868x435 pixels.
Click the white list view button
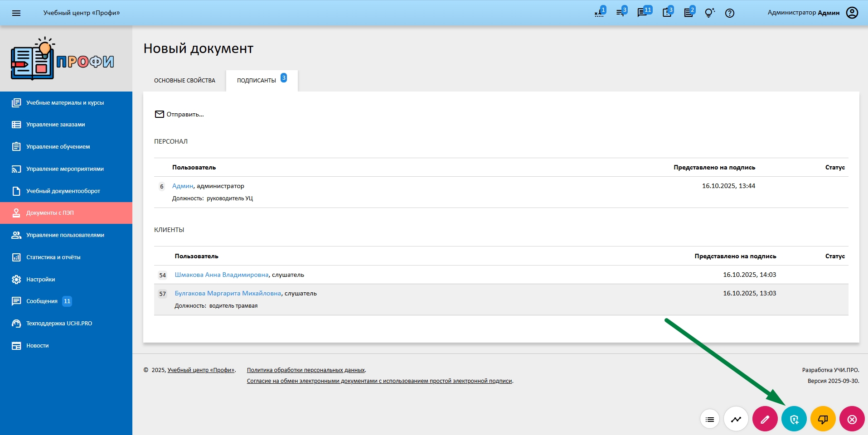coord(710,419)
